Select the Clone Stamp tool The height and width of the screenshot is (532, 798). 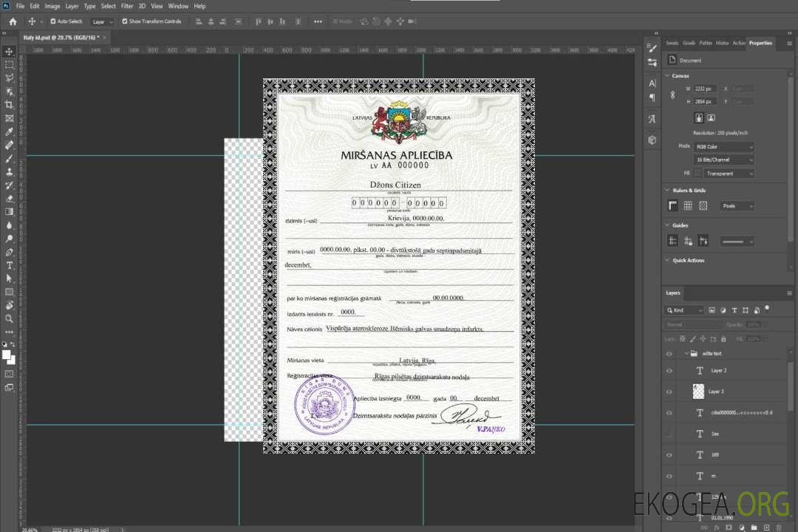tap(9, 171)
